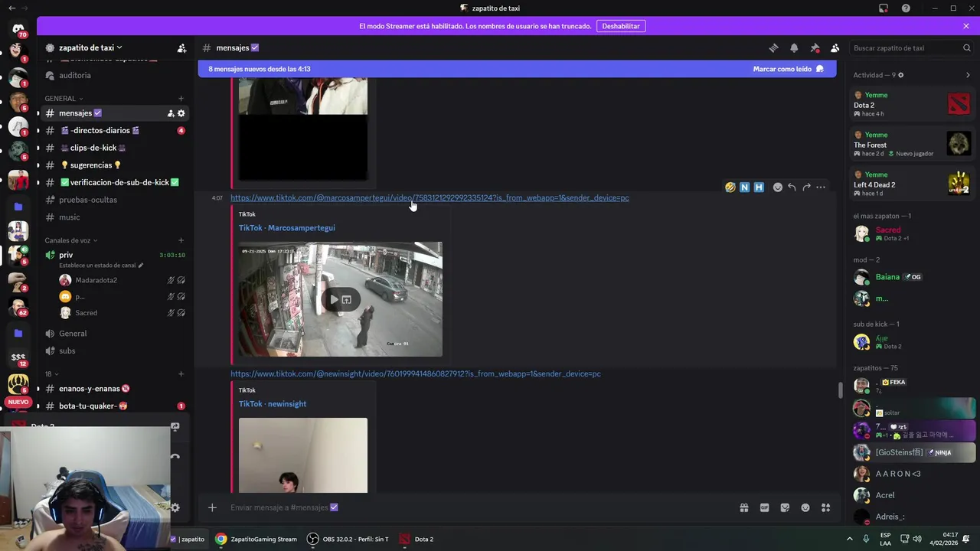980x551 pixels.
Task: Open Direct Messages home icon
Action: [18, 30]
